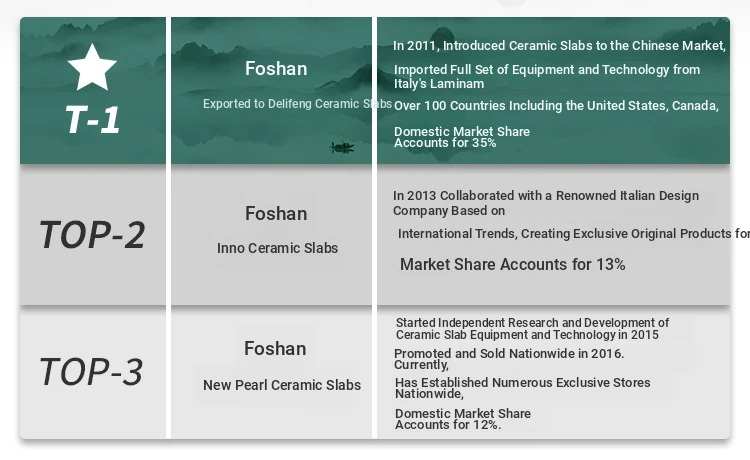Viewport: 750px width, 460px height.
Task: Click the Foshan heading in the TOP-3 row
Action: [x=275, y=349]
